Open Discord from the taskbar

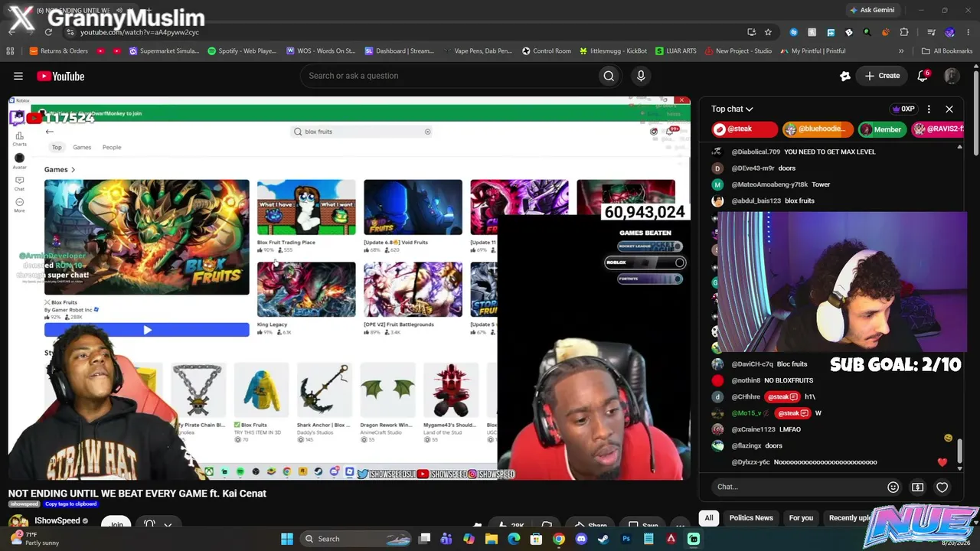click(x=581, y=539)
